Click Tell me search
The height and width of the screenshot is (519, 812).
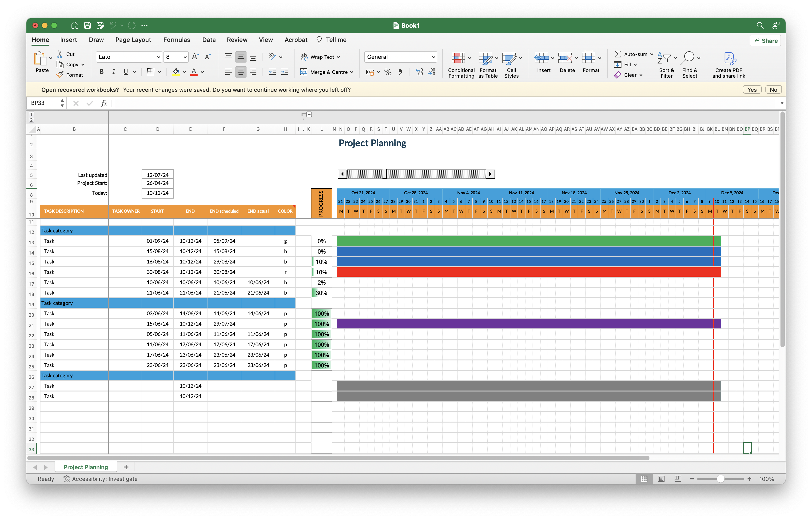coord(331,40)
